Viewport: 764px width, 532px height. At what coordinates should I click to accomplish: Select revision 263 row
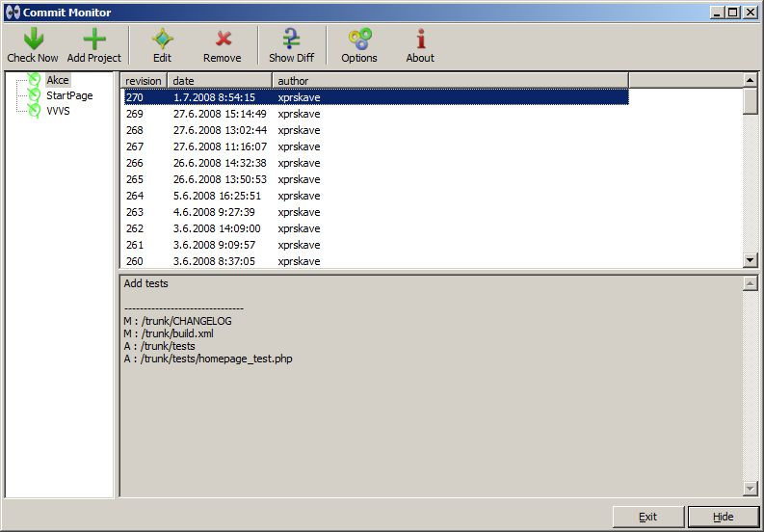click(x=376, y=212)
